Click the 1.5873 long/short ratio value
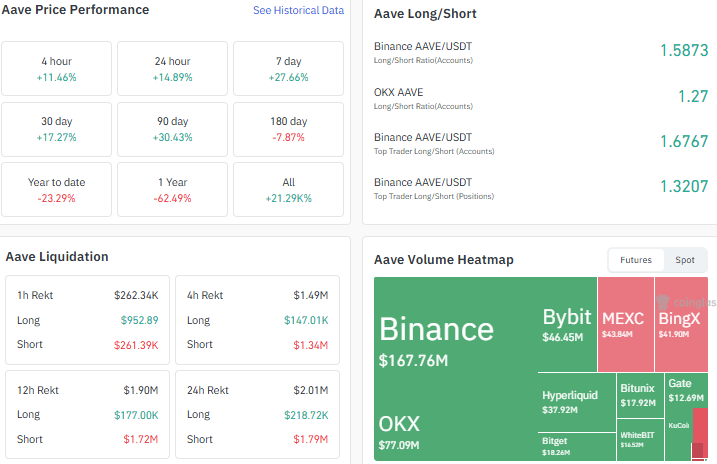Image resolution: width=717 pixels, height=464 pixels. (x=684, y=50)
